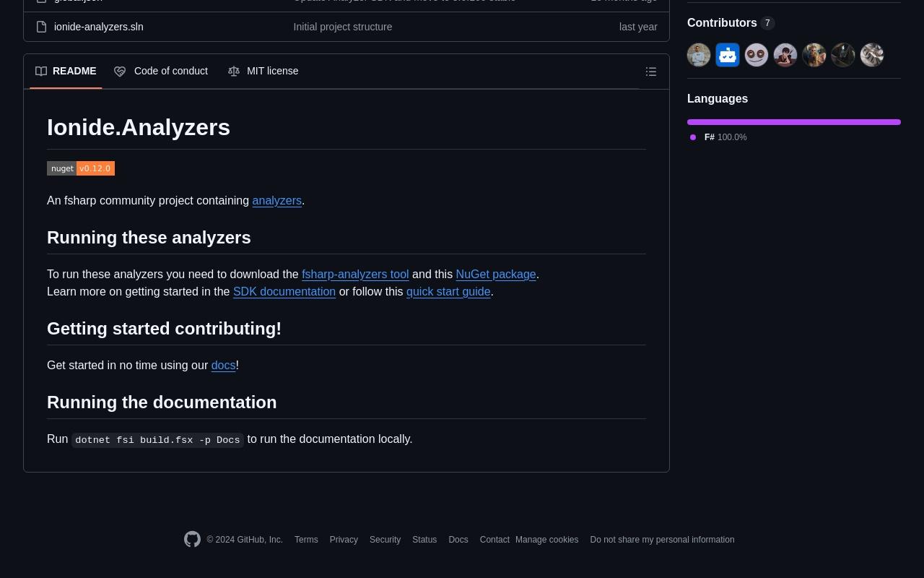Open the SDK documentation link
Screen dimensions: 924x578
pos(284,291)
